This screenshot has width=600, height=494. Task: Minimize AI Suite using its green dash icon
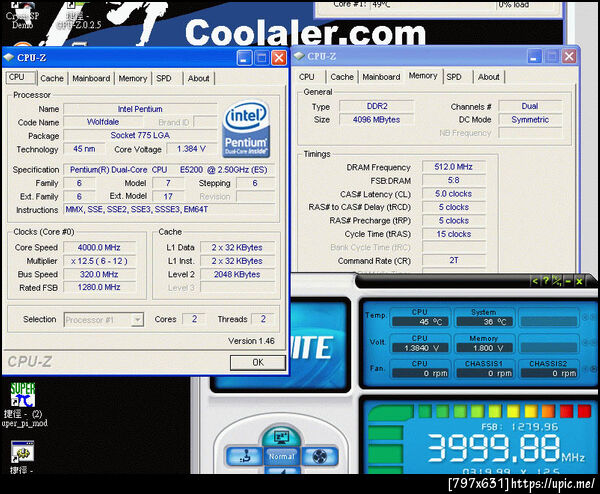(568, 281)
